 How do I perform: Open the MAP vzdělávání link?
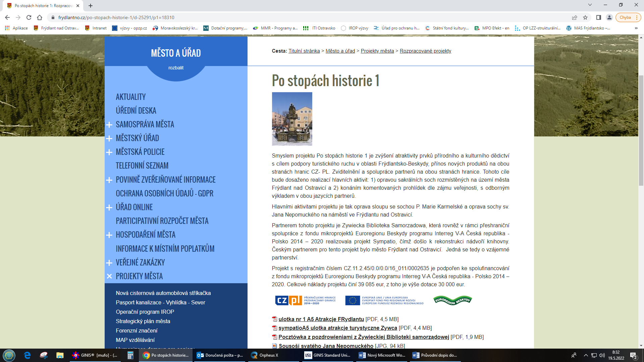coord(135,340)
